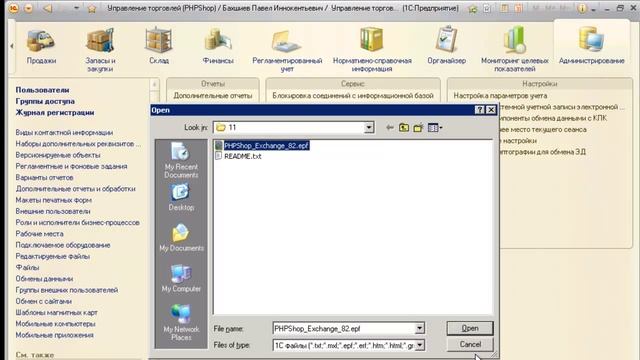Screen dimensions: 640x360
Task: Open Дополнительные отчеты under Отчеты
Action: click(x=213, y=96)
